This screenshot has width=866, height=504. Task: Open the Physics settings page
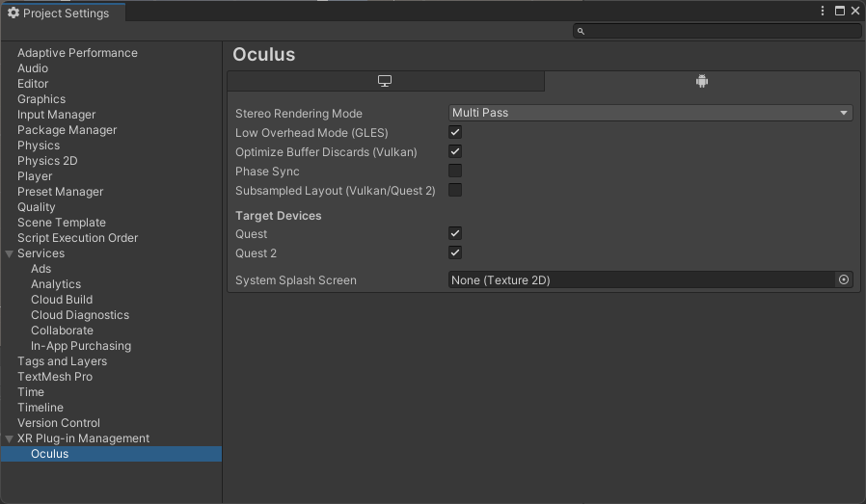(39, 146)
